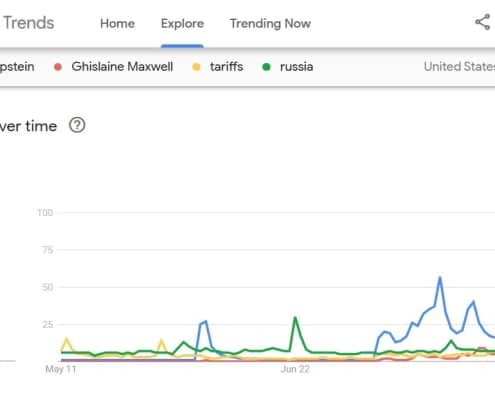Click the Jun 22 axis label

pyautogui.click(x=295, y=369)
